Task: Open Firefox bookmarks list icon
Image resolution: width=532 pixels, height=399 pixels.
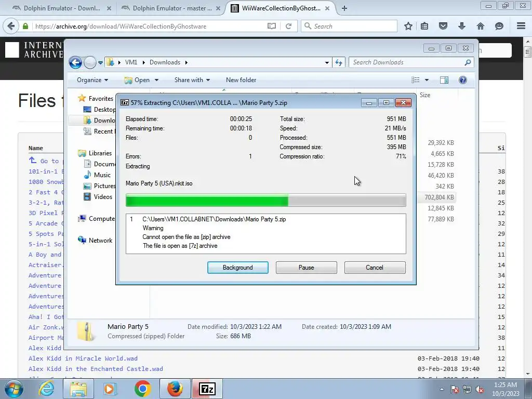Action: pyautogui.click(x=424, y=26)
